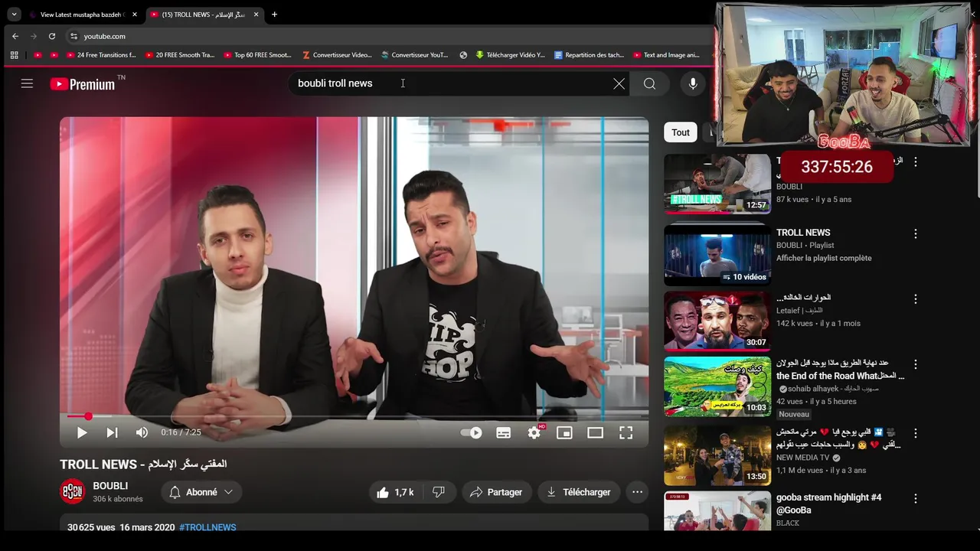980x551 pixels.
Task: Reload the page
Action: click(52, 36)
